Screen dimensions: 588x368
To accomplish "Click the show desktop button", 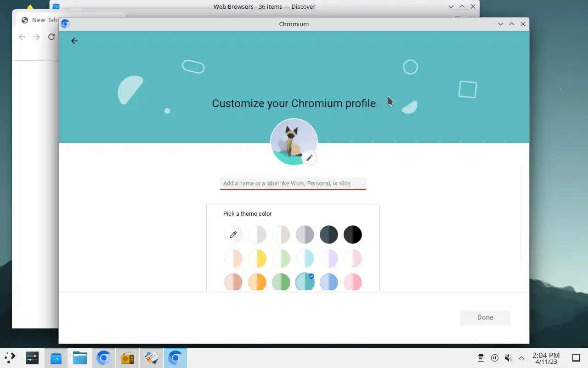I will pyautogui.click(x=576, y=357).
